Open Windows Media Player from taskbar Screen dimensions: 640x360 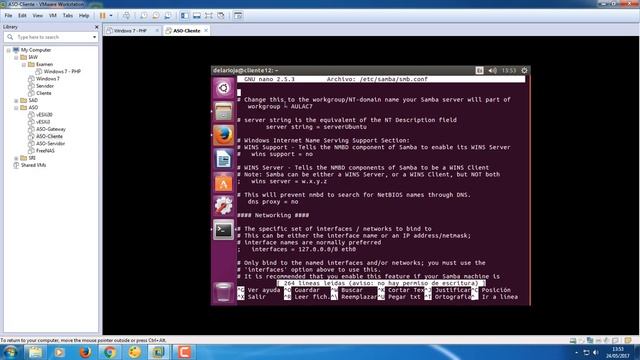60,352
